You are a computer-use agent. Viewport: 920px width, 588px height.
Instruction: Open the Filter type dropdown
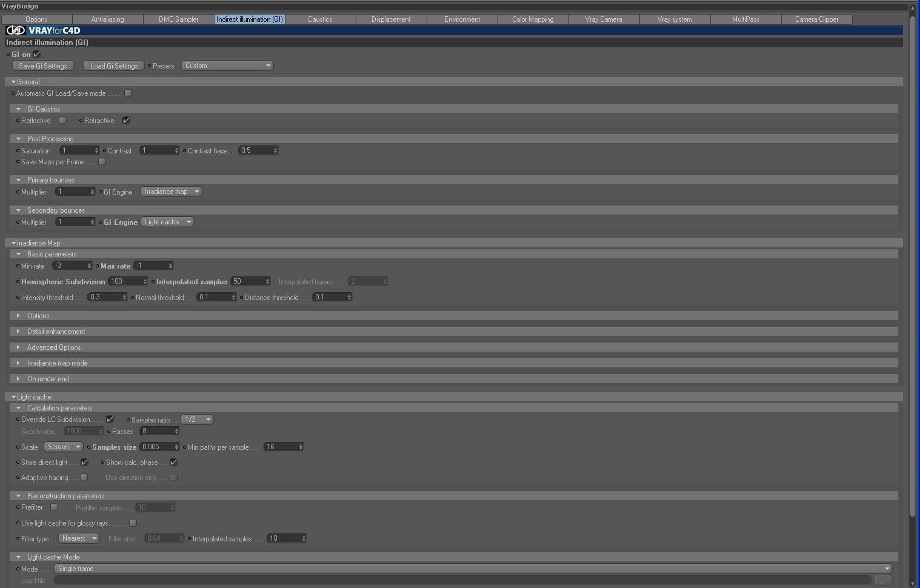click(79, 538)
